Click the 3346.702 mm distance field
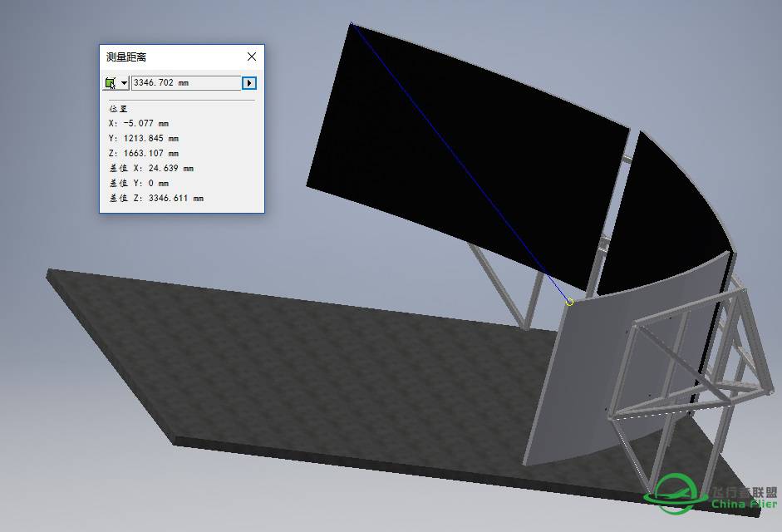The image size is (782, 532). point(185,83)
